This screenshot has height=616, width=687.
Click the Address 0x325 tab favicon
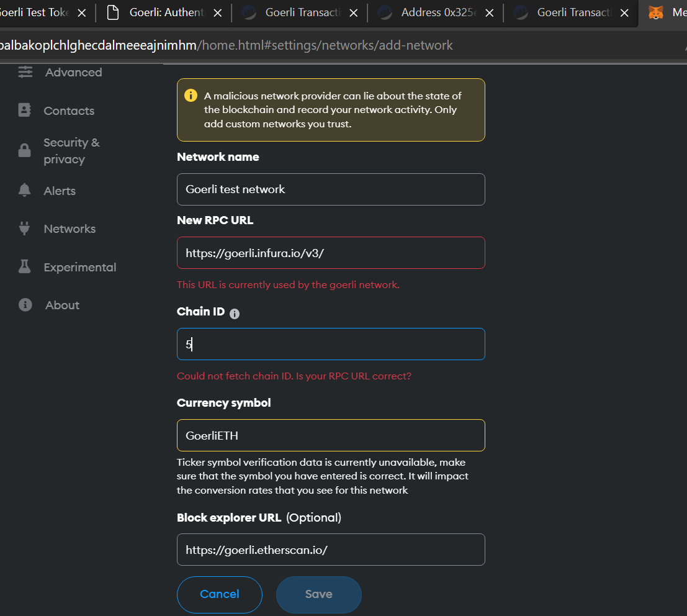[385, 12]
